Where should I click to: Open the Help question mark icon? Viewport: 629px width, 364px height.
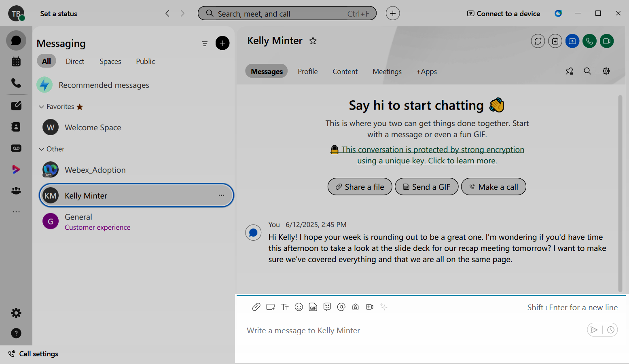tap(16, 333)
